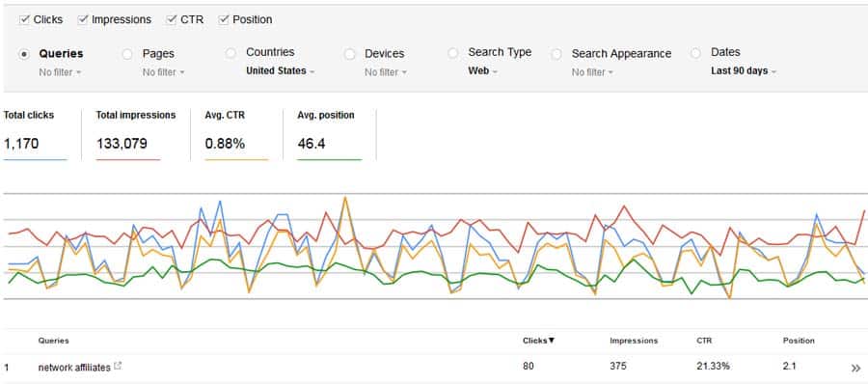Sort by the Clicks column header
This screenshot has width=868, height=384.
pos(538,341)
